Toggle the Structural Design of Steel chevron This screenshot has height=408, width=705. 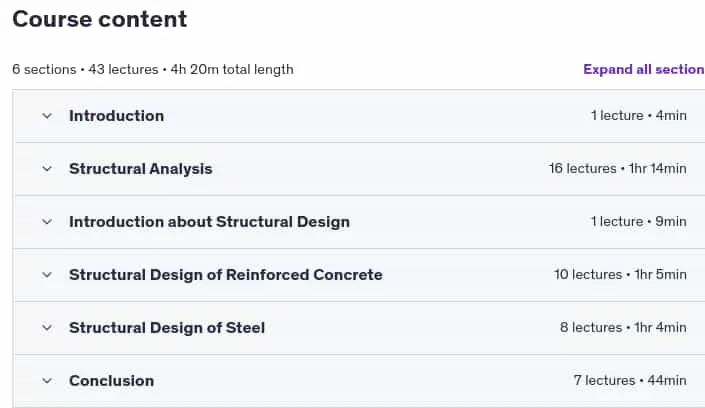47,328
